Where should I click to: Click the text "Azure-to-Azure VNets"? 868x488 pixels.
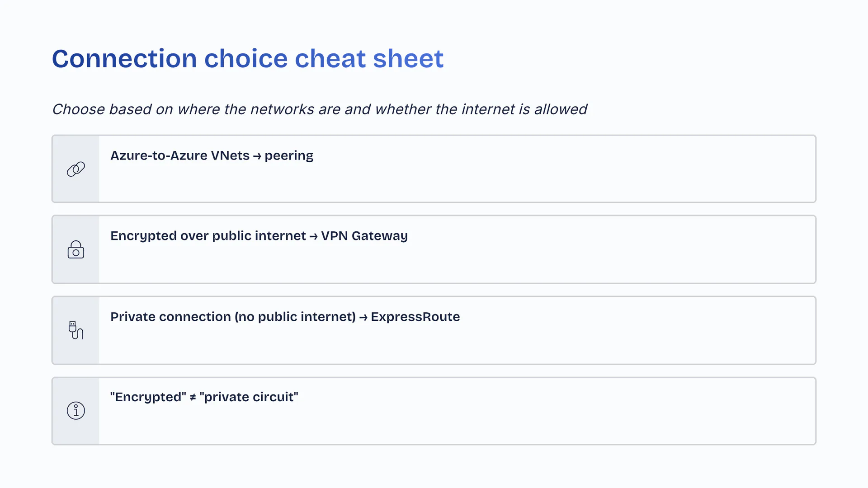[x=180, y=155]
